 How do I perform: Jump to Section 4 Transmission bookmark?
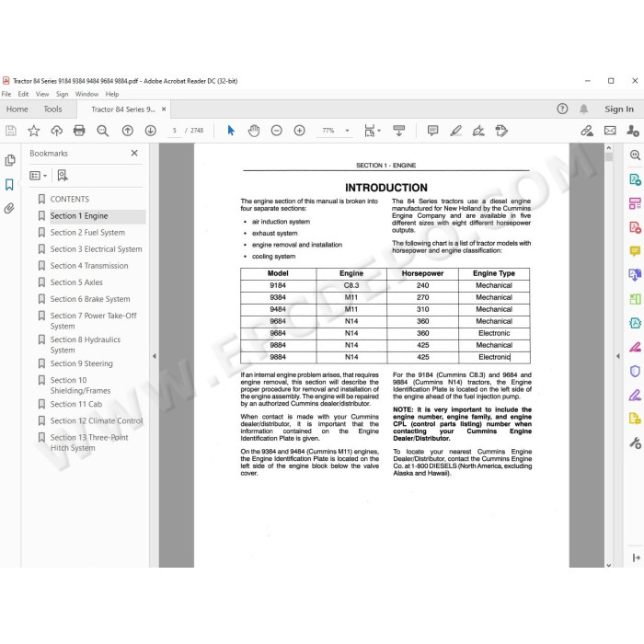coord(89,266)
